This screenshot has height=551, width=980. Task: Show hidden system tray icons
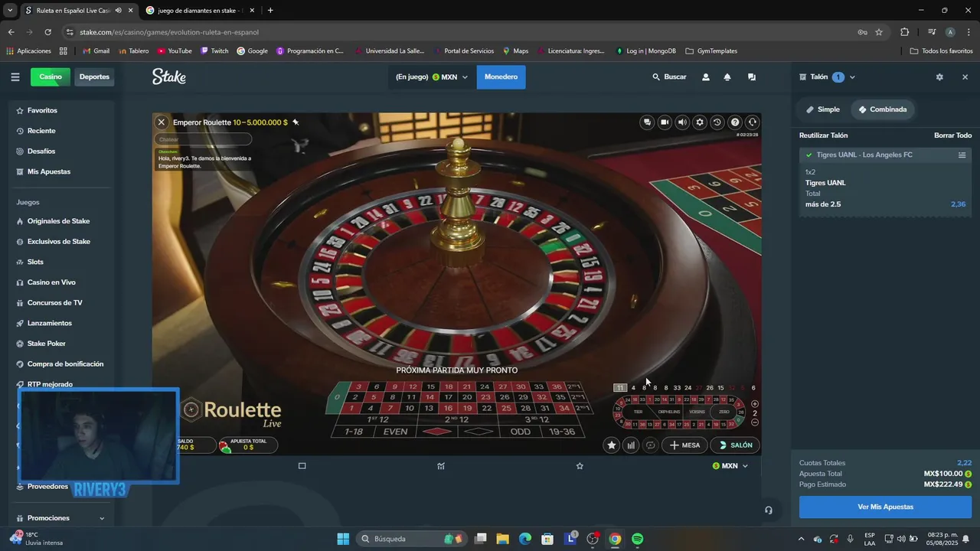pyautogui.click(x=801, y=539)
